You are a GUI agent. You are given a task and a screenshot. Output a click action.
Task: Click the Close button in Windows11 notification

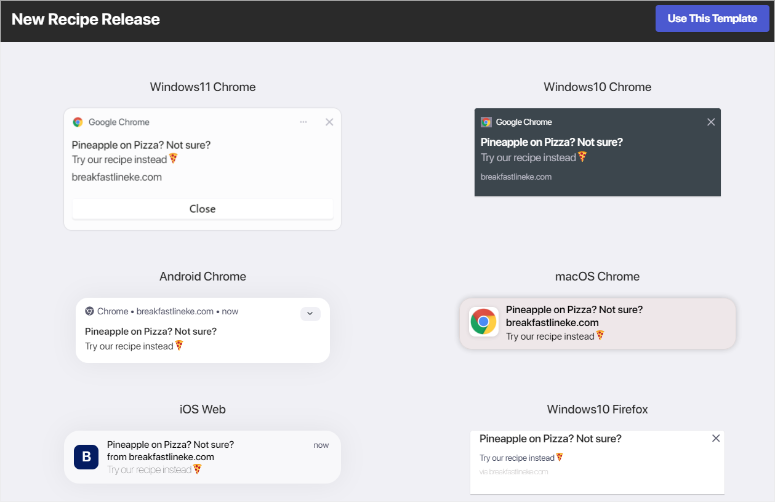tap(203, 209)
